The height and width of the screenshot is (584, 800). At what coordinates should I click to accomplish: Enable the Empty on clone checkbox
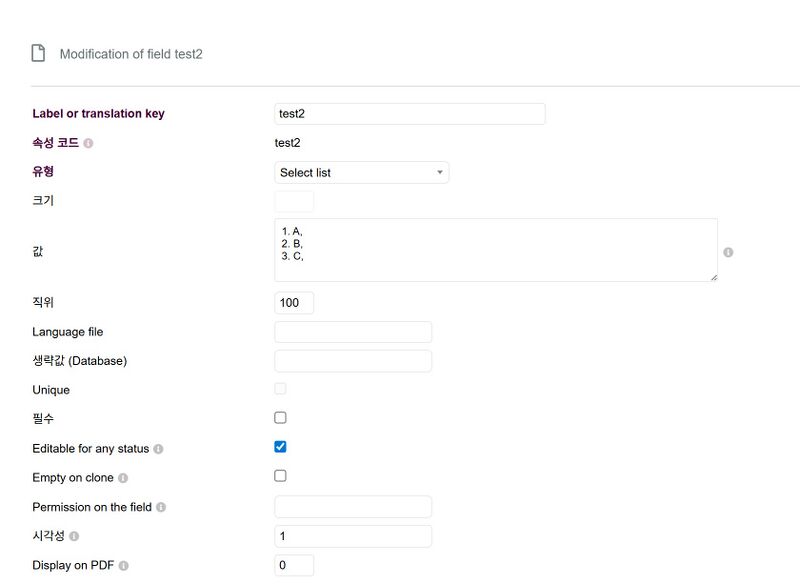tap(280, 476)
